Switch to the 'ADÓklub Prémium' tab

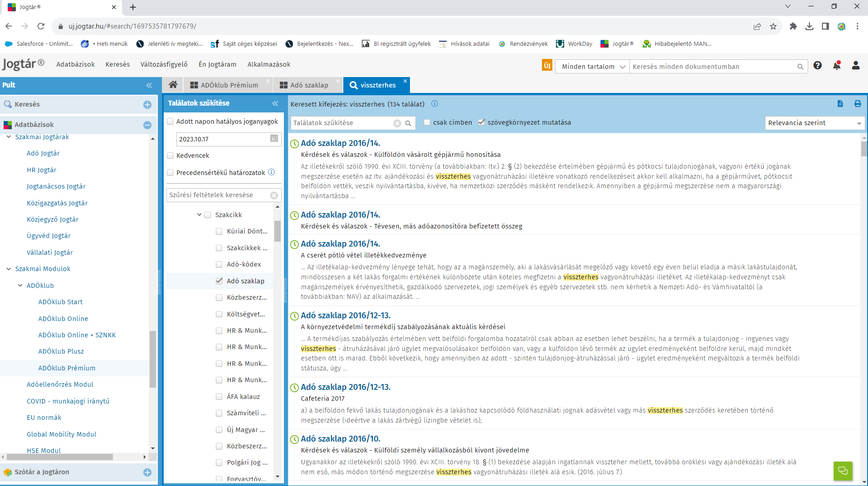[229, 85]
